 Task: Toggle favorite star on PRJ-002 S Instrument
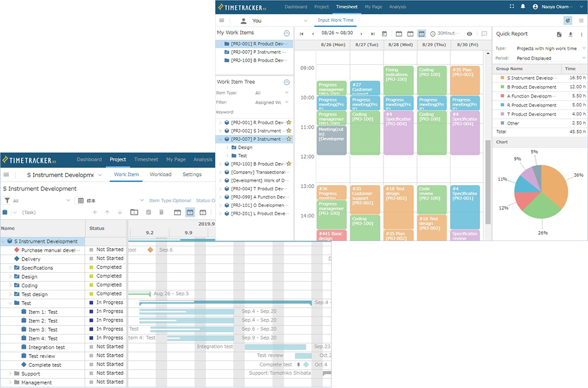coord(288,131)
